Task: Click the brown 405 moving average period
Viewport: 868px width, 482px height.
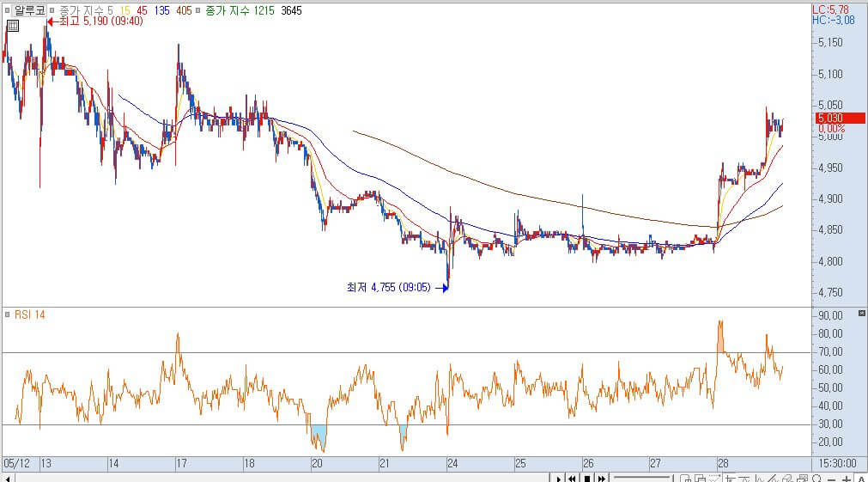Action: (184, 10)
